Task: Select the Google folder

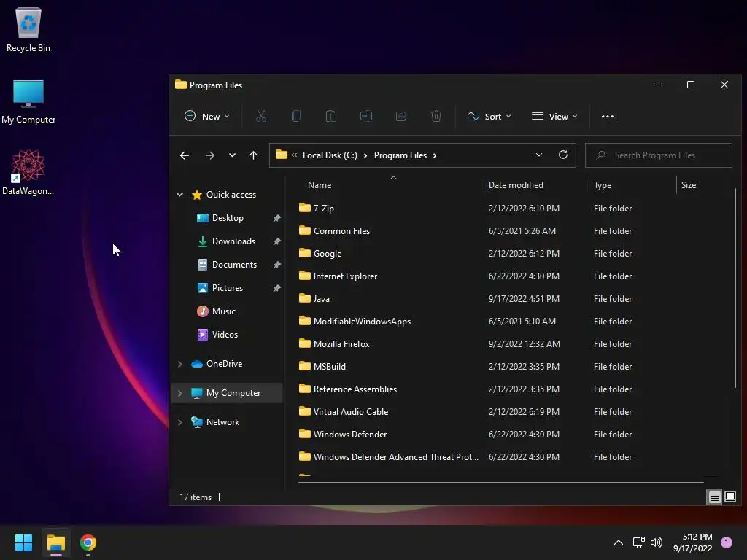Action: [x=510, y=253]
